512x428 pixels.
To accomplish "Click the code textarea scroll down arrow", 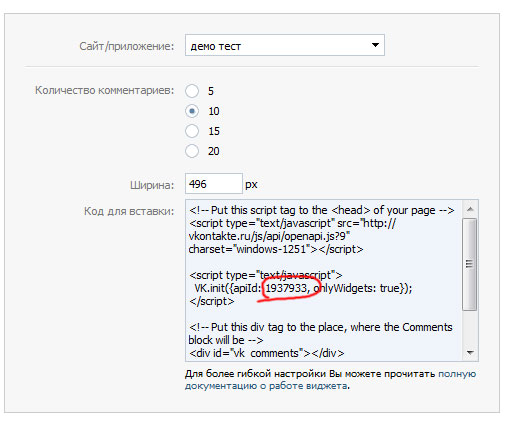I will coord(470,353).
